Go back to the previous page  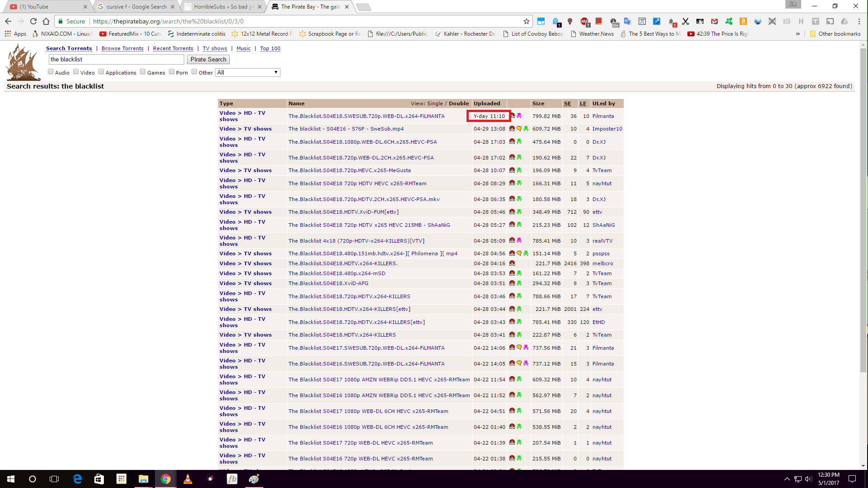point(8,21)
